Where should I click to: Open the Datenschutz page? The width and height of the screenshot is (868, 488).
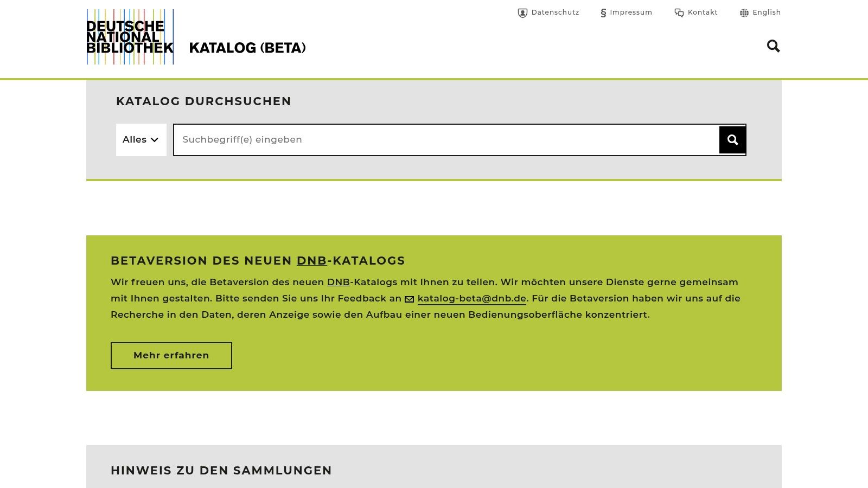(555, 12)
